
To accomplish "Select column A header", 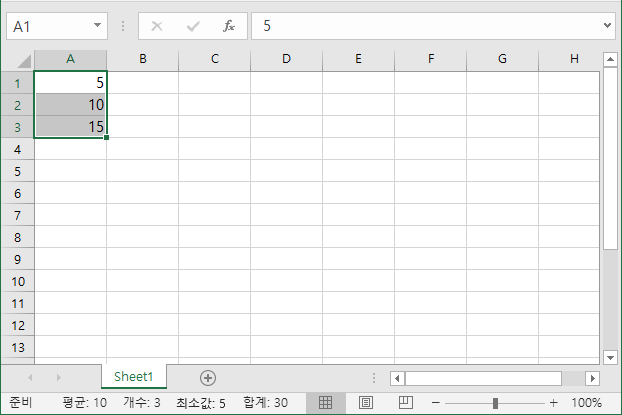I will point(70,60).
